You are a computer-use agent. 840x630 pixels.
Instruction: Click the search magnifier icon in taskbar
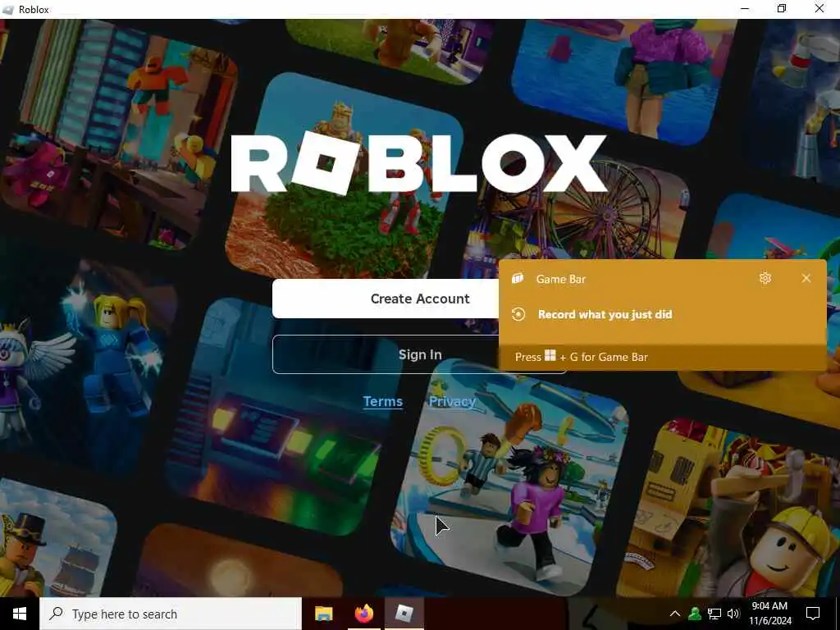(x=56, y=614)
